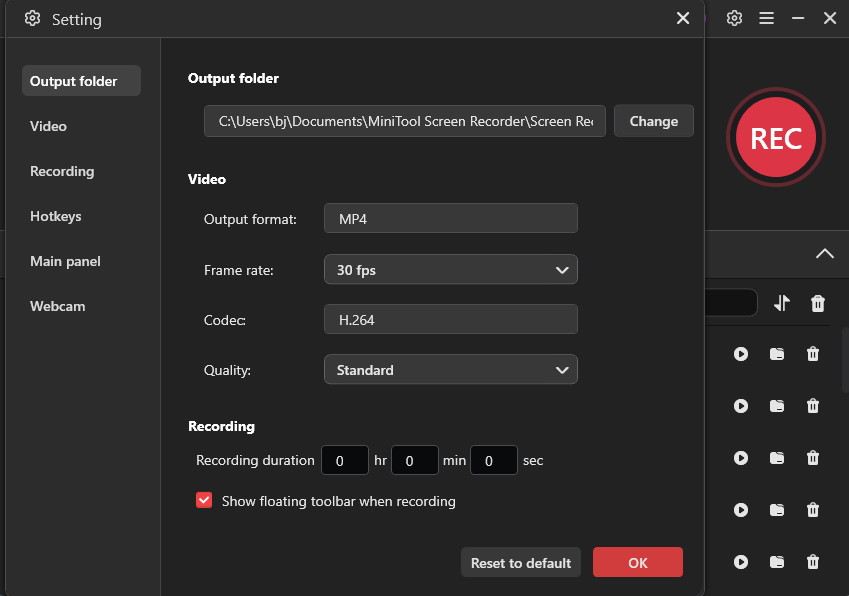The height and width of the screenshot is (596, 849).
Task: Open the Webcam settings section
Action: [57, 306]
